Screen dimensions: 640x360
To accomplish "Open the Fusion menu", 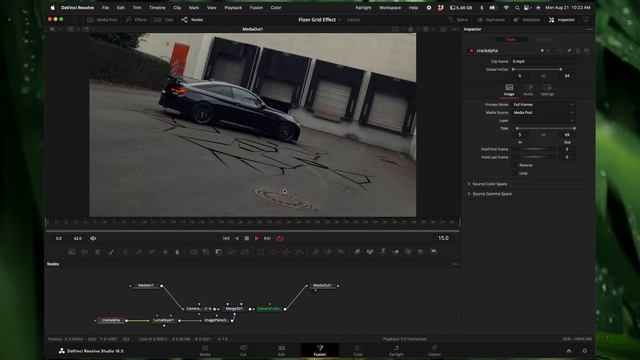I will pyautogui.click(x=256, y=8).
